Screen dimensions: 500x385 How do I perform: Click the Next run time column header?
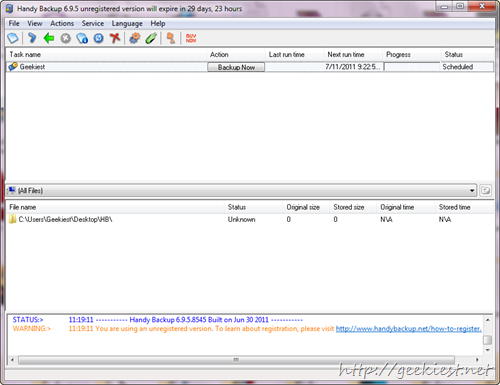(x=353, y=55)
